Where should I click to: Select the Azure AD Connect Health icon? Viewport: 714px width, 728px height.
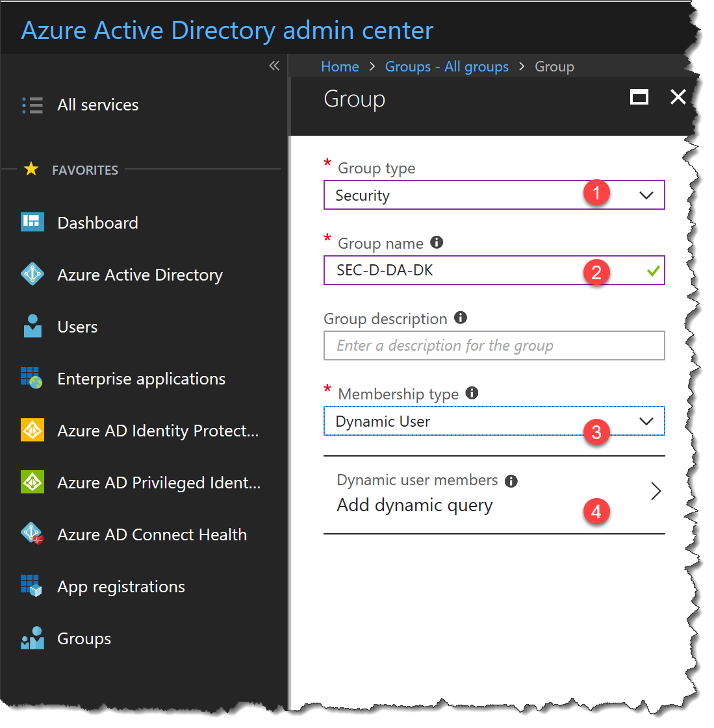point(31,534)
